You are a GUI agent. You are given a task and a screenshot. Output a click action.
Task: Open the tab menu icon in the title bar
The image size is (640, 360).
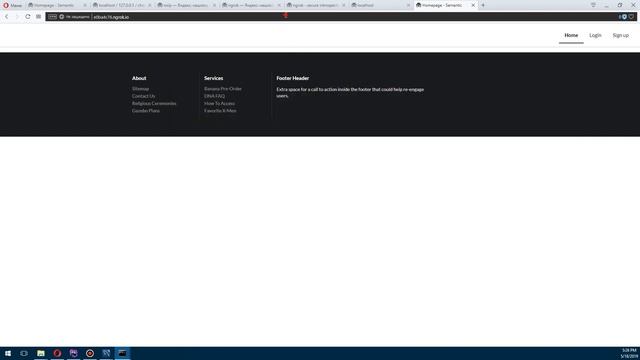point(593,5)
